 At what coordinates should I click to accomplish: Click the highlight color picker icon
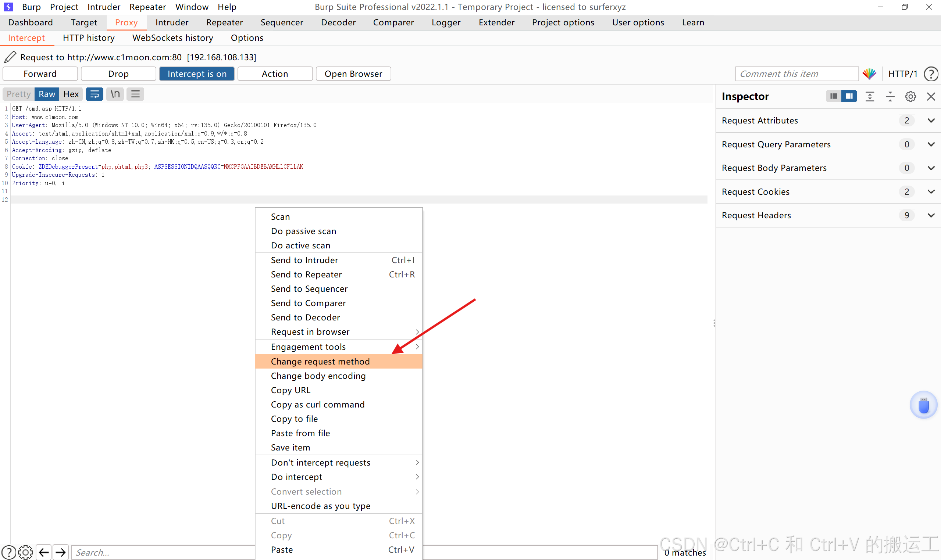click(x=870, y=74)
